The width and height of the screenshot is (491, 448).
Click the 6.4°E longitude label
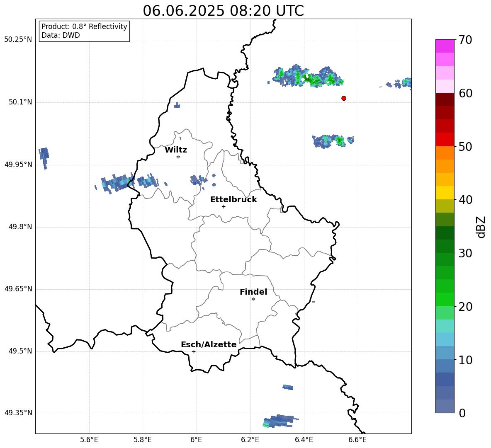tap(304, 440)
